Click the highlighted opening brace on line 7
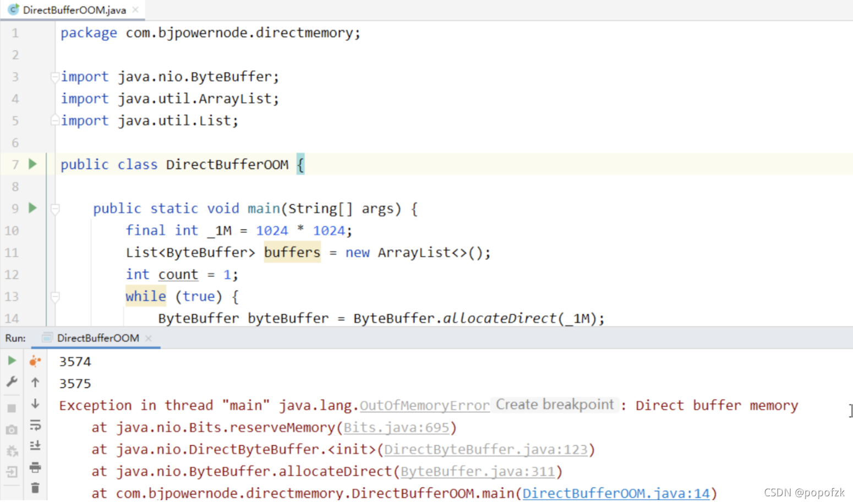This screenshot has width=853, height=504. (300, 164)
